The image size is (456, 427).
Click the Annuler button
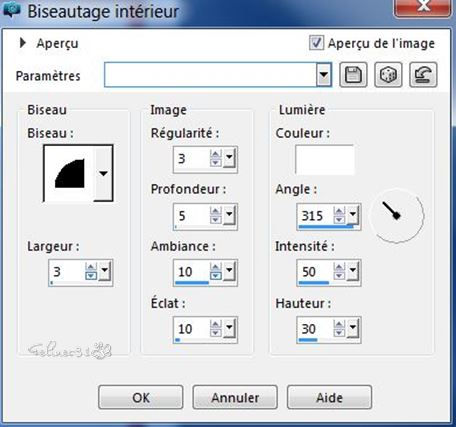pyautogui.click(x=235, y=397)
